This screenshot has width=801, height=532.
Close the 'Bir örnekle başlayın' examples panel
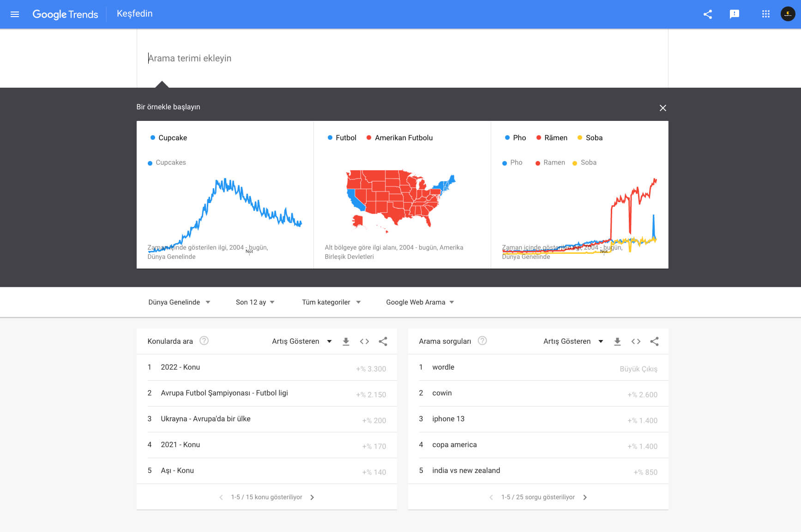pyautogui.click(x=663, y=108)
